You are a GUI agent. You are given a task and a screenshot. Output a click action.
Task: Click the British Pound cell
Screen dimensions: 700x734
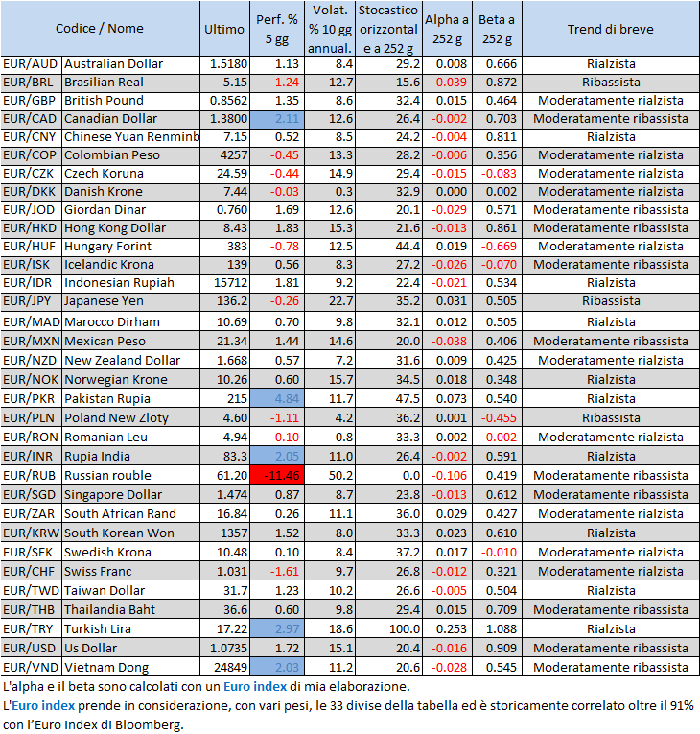tap(131, 101)
